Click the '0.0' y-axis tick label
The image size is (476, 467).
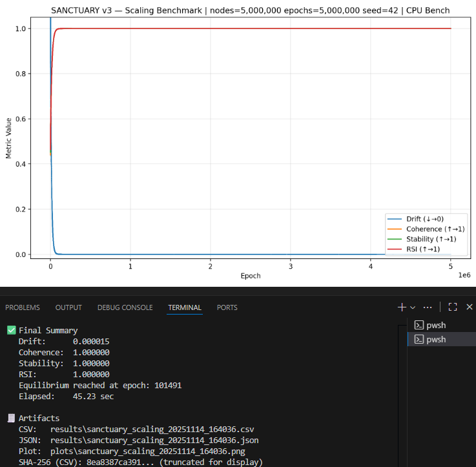tap(21, 254)
